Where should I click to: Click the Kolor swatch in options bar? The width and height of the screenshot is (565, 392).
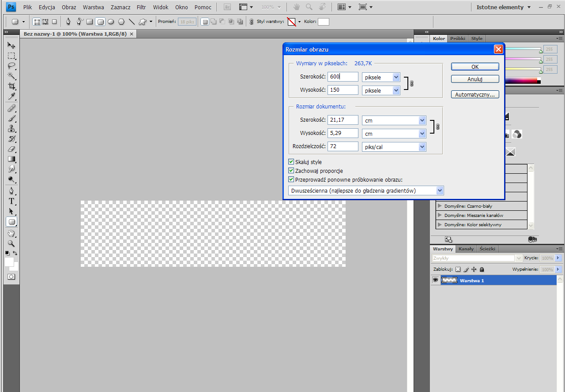coord(324,22)
